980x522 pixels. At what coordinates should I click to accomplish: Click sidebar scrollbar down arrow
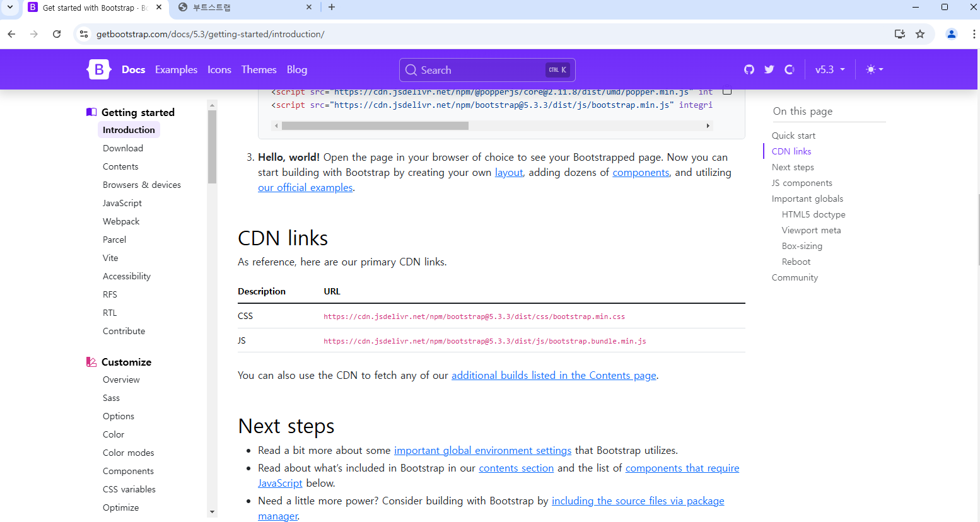(x=212, y=512)
